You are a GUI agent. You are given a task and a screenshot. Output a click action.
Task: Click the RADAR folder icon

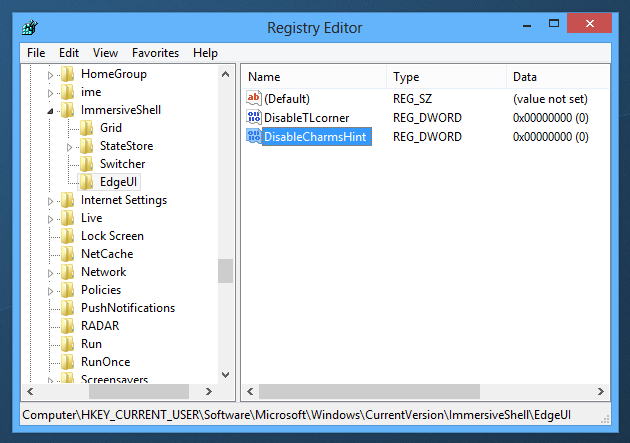coord(68,326)
